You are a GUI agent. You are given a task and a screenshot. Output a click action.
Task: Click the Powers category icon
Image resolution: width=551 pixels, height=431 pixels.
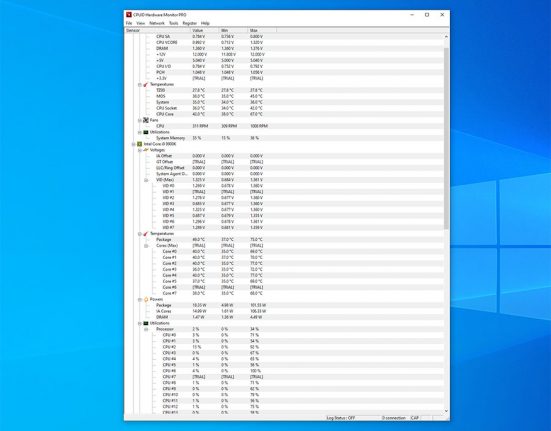(x=146, y=299)
